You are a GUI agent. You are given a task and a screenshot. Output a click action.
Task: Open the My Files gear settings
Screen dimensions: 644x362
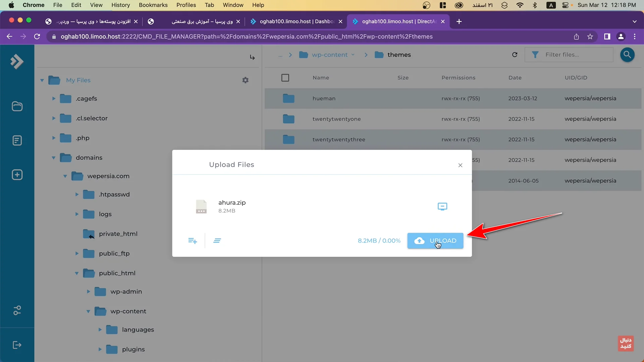click(x=246, y=80)
